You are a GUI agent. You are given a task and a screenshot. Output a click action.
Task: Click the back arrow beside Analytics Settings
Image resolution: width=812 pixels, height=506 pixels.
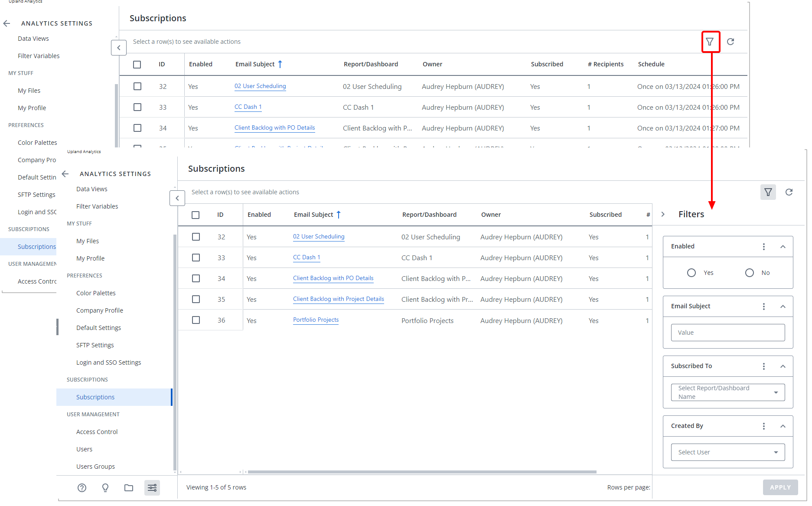pos(65,173)
